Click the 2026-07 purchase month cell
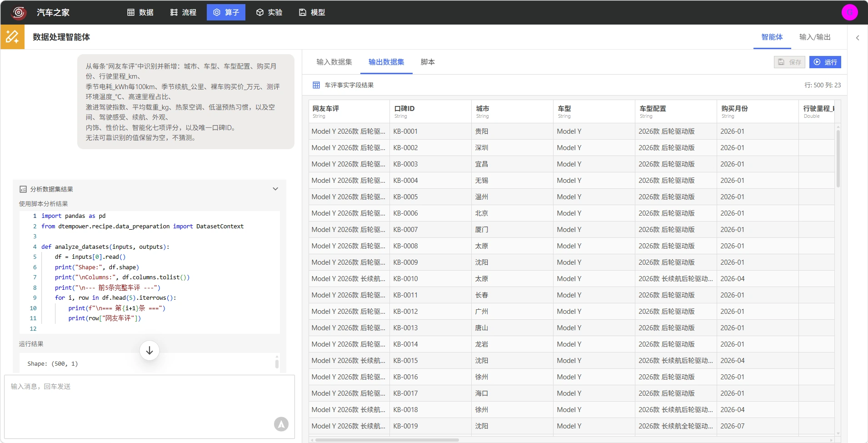The image size is (868, 443). [x=758, y=426]
